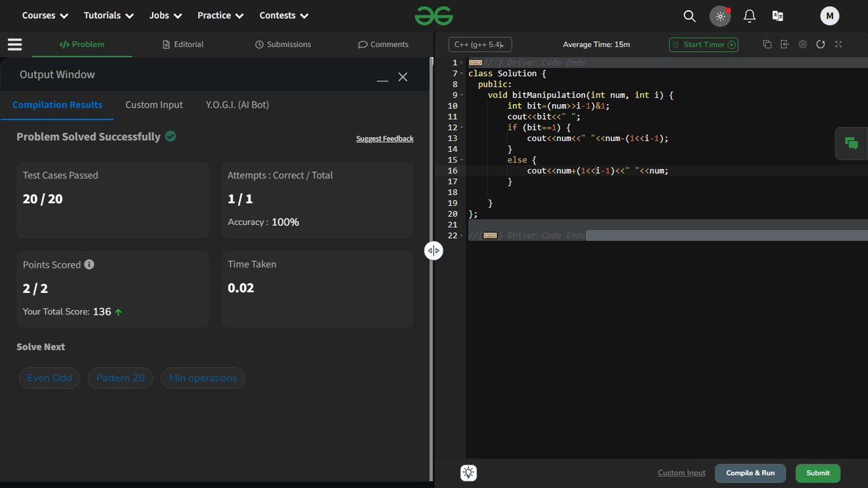Screen dimensions: 868x488
Task: Open the floating chat icon
Action: 851,143
